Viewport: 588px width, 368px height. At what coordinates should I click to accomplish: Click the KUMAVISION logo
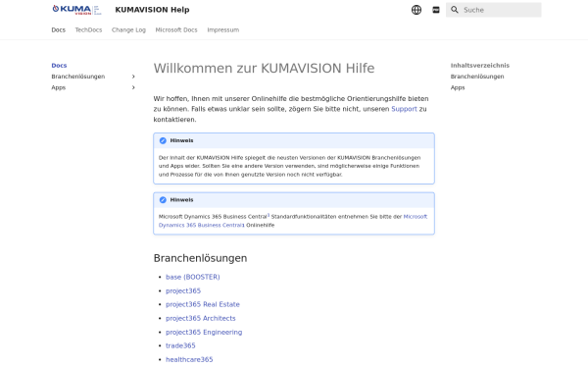pyautogui.click(x=76, y=10)
